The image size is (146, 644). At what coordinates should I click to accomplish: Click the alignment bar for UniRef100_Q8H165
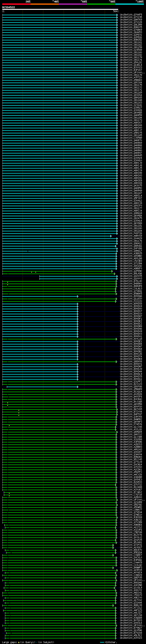click(x=60, y=98)
